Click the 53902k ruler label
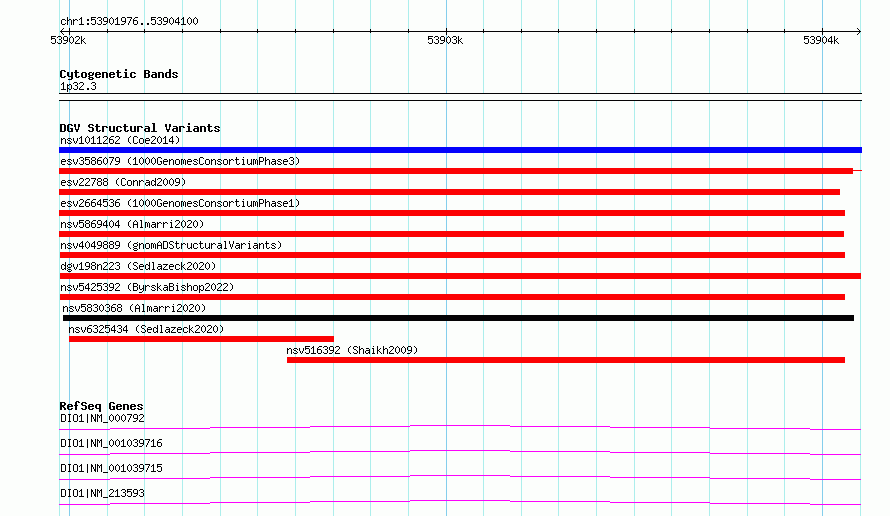The width and height of the screenshot is (890, 516). [x=68, y=40]
